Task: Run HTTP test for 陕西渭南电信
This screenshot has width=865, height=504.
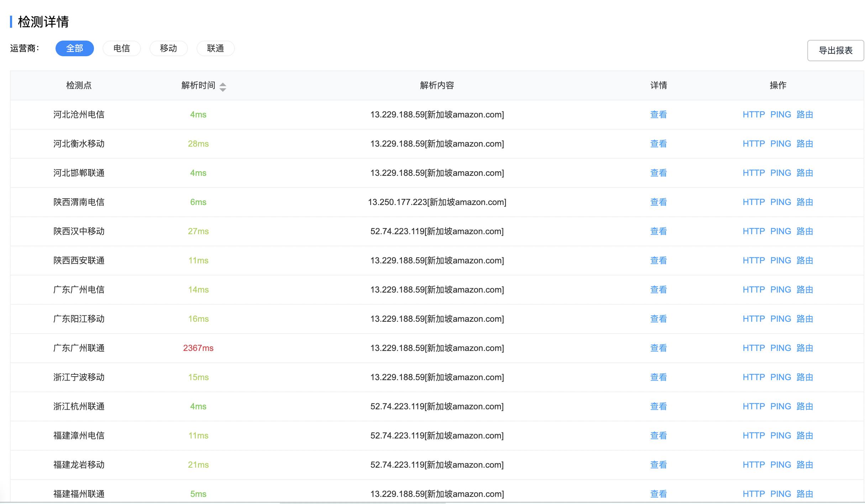Action: click(754, 202)
